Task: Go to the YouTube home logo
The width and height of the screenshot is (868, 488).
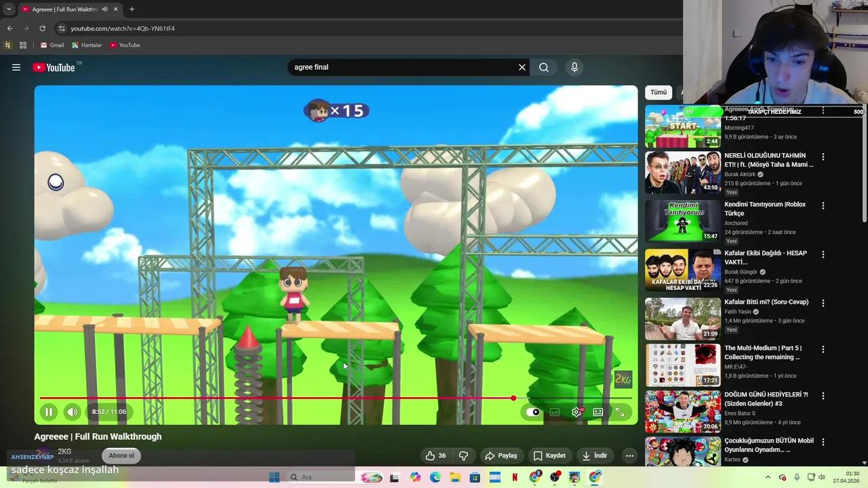Action: pos(54,67)
